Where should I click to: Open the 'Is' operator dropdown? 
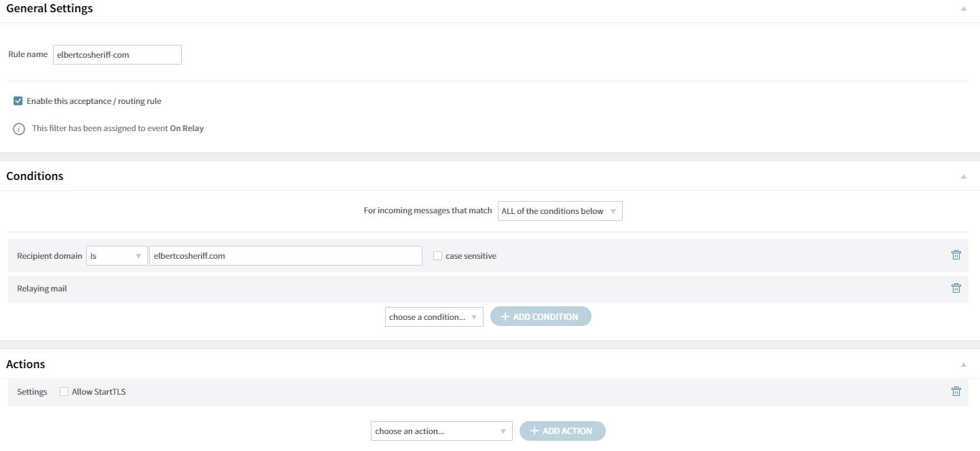click(117, 256)
